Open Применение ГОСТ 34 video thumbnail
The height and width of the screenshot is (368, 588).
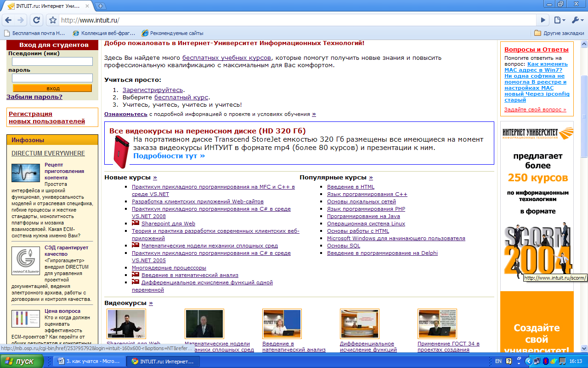click(437, 324)
